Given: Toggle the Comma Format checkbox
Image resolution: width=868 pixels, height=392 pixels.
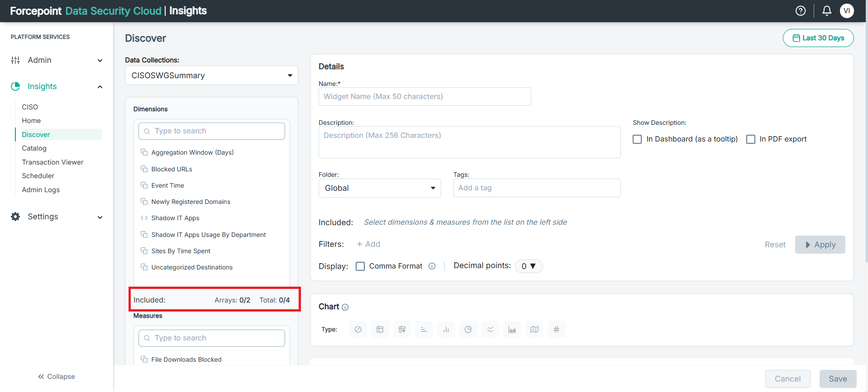Looking at the screenshot, I should pyautogui.click(x=360, y=266).
